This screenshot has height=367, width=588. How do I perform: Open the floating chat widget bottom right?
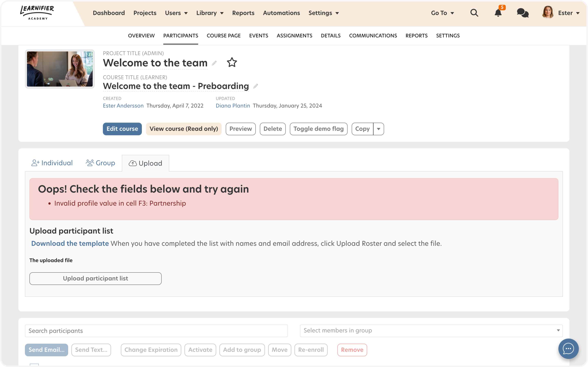pos(568,349)
